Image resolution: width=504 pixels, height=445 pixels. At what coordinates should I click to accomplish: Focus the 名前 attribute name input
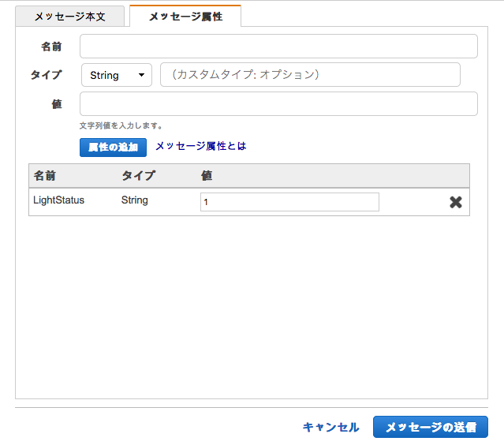pos(278,47)
